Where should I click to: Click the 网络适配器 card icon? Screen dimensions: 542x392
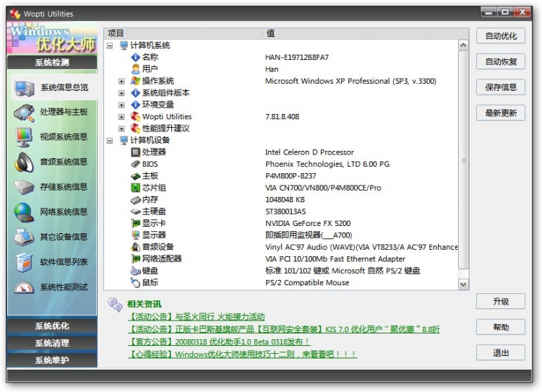(x=136, y=258)
